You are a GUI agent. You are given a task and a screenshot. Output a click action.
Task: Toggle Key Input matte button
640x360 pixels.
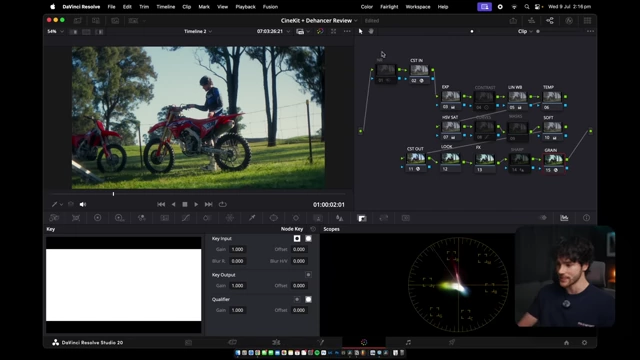308,238
